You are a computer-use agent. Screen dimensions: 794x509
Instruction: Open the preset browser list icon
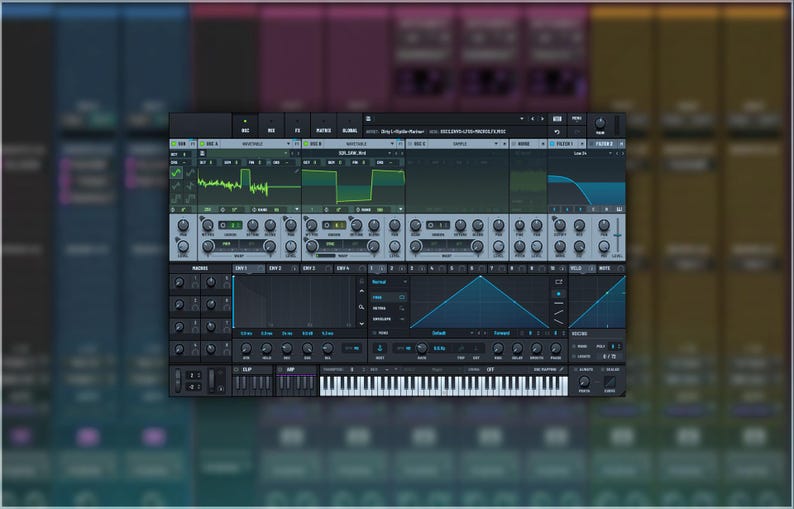point(369,119)
